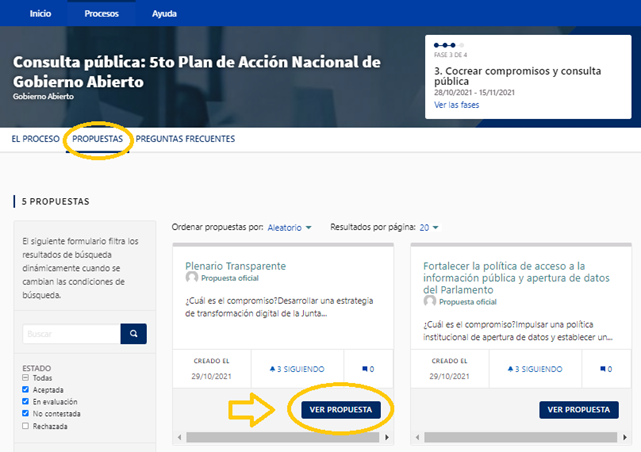
Task: Click the 5 Propuestas heading
Action: 55,201
